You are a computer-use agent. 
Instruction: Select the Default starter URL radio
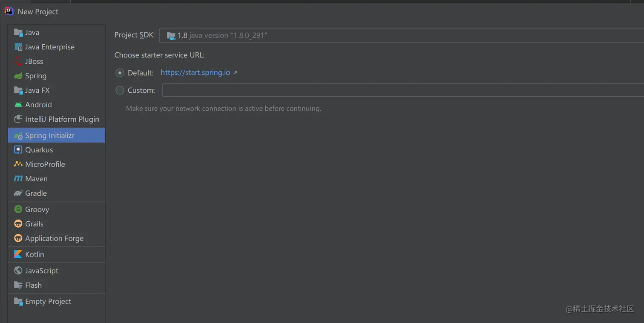pyautogui.click(x=120, y=73)
